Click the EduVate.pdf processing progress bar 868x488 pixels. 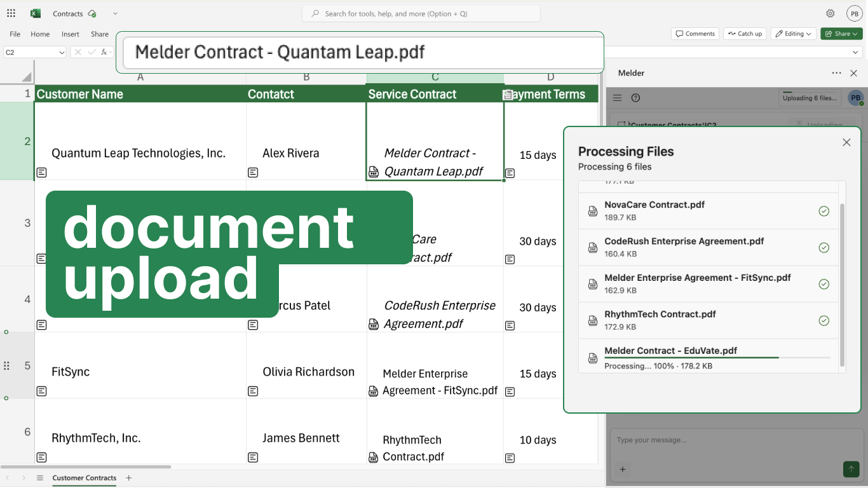tap(717, 358)
